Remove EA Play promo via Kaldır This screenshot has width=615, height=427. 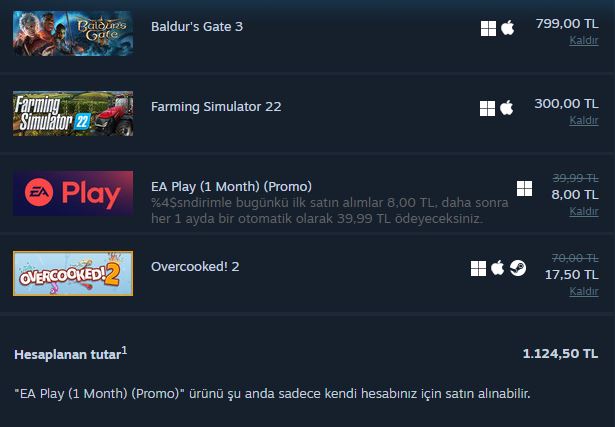pos(584,211)
